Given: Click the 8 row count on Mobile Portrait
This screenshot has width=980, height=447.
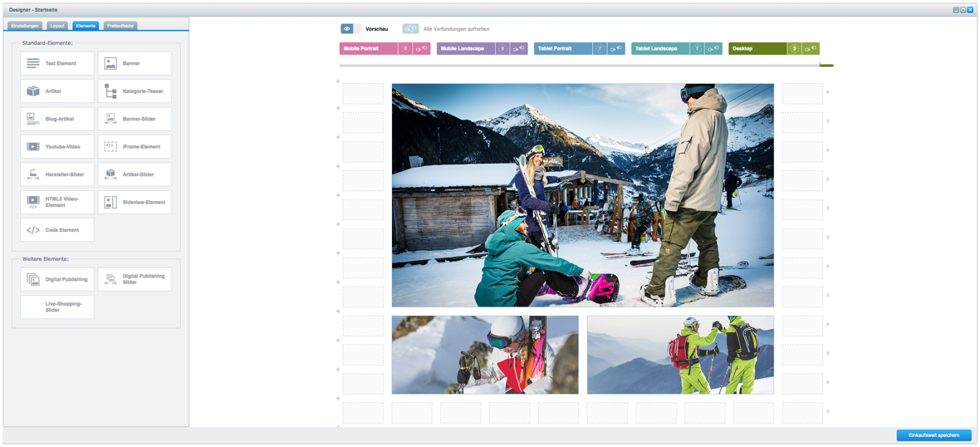Looking at the screenshot, I should click(x=405, y=48).
